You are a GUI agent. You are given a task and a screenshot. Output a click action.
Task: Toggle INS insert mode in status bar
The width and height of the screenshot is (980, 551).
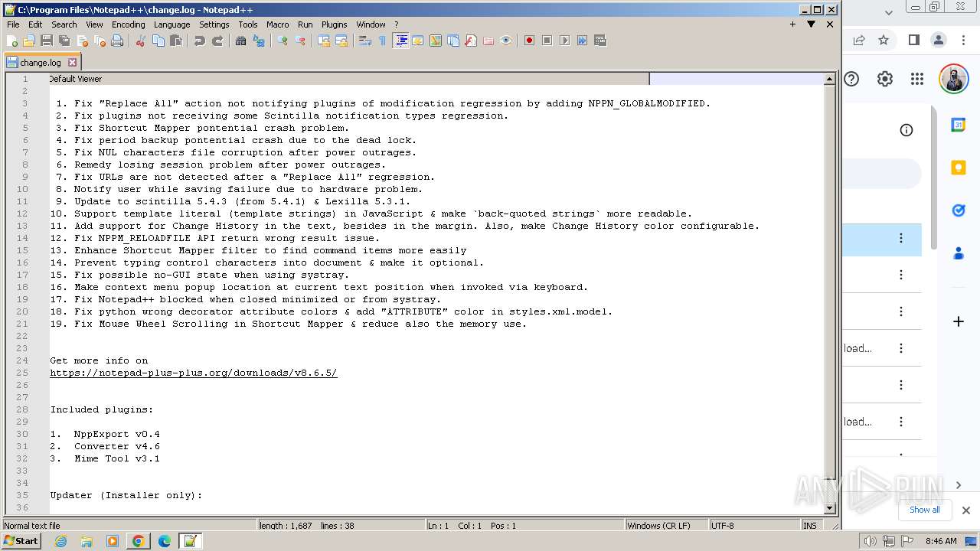click(810, 526)
